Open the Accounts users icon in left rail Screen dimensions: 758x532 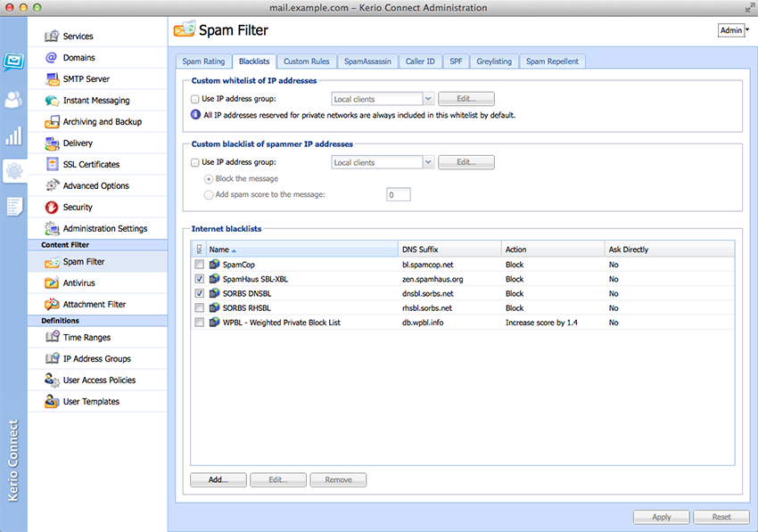coord(13,100)
